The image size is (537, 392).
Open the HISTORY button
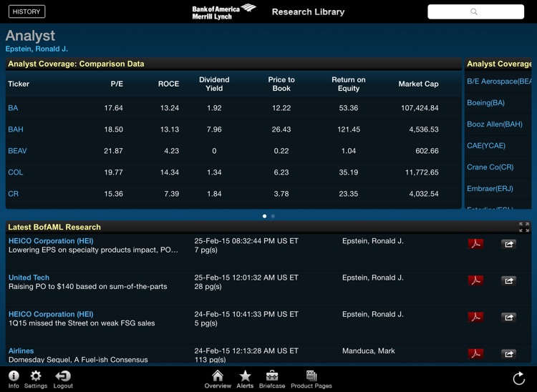26,11
